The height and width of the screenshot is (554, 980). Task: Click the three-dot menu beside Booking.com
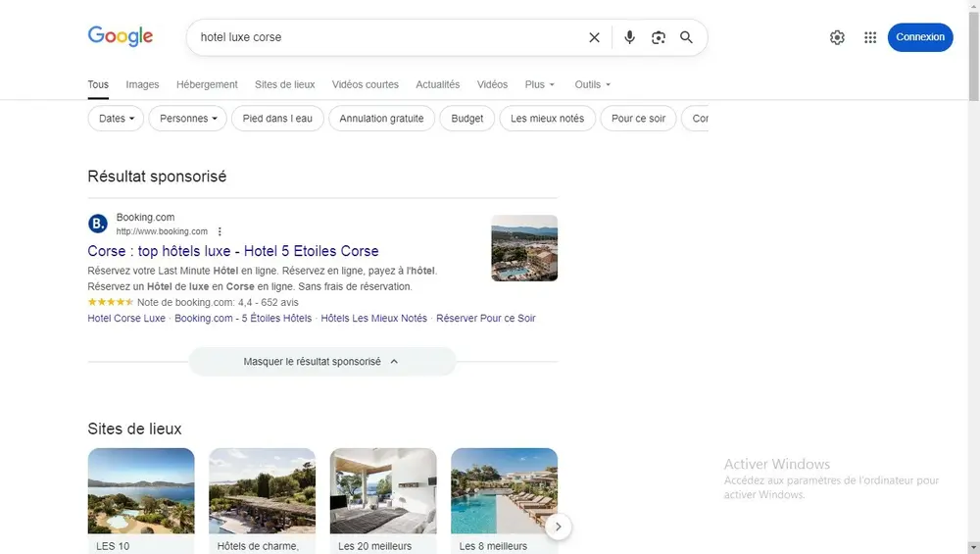tap(220, 231)
